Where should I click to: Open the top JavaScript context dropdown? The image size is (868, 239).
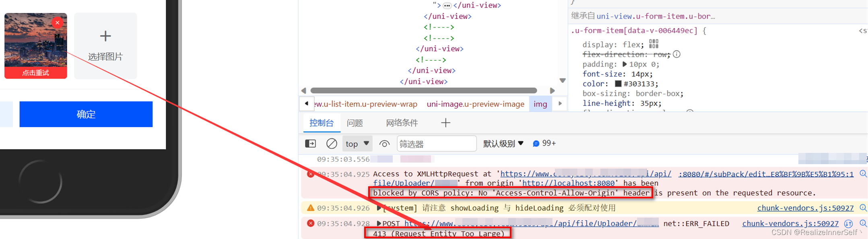(357, 144)
